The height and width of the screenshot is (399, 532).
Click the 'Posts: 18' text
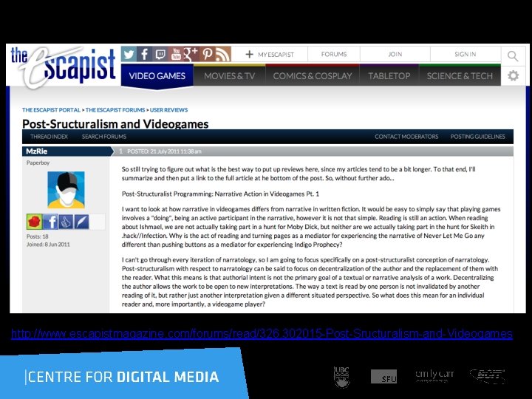click(x=38, y=236)
